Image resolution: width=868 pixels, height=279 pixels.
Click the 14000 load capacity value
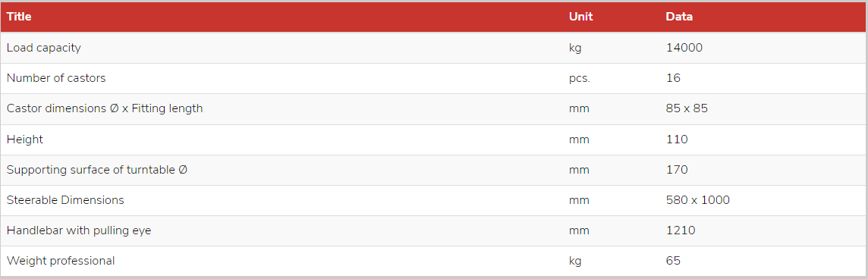tap(684, 48)
